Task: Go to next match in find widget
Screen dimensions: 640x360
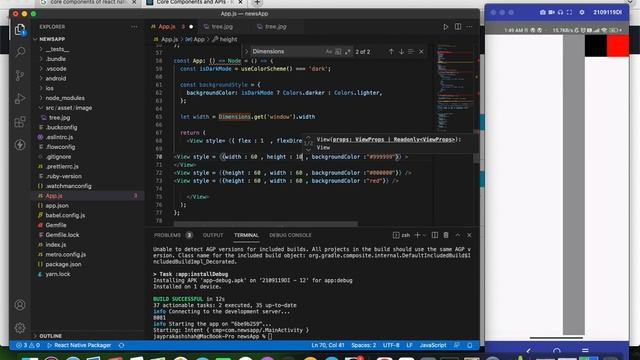Action: 401,51
